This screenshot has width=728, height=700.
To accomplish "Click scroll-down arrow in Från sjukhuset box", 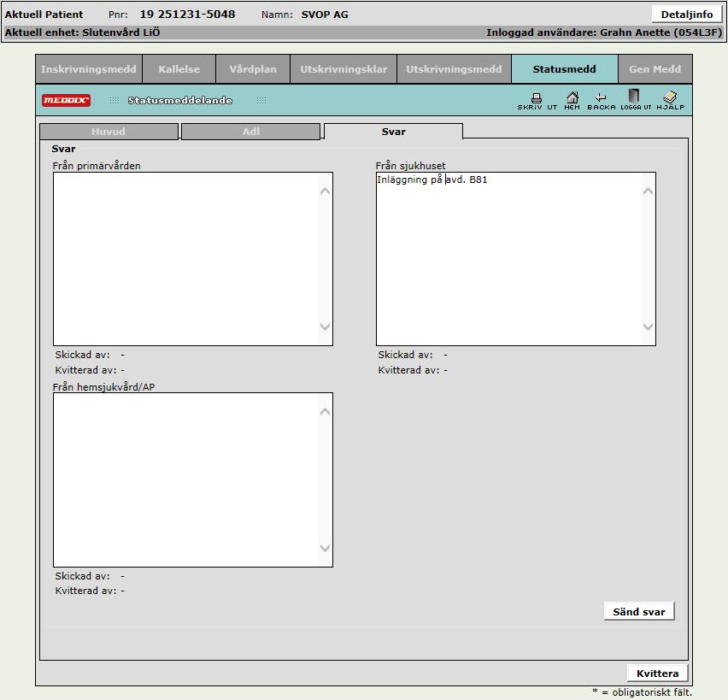I will [x=648, y=326].
